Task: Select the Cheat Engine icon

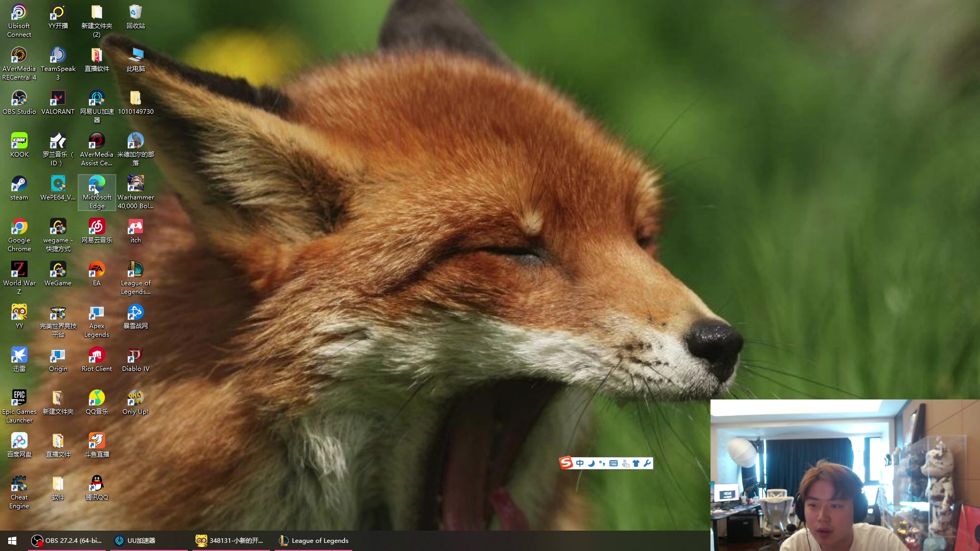Action: click(19, 485)
